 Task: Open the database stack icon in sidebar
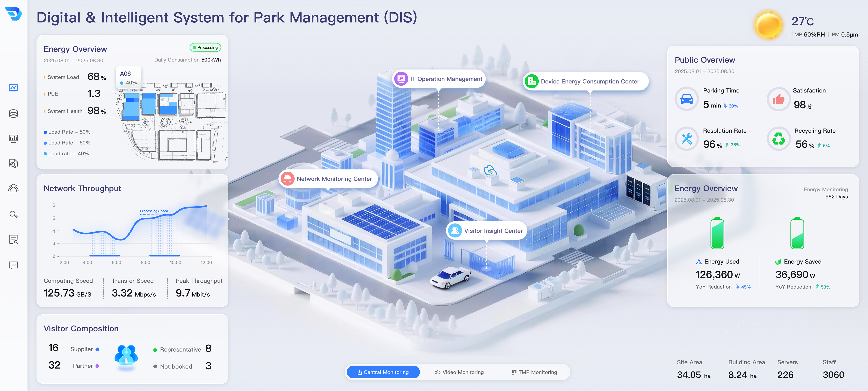pos(13,113)
